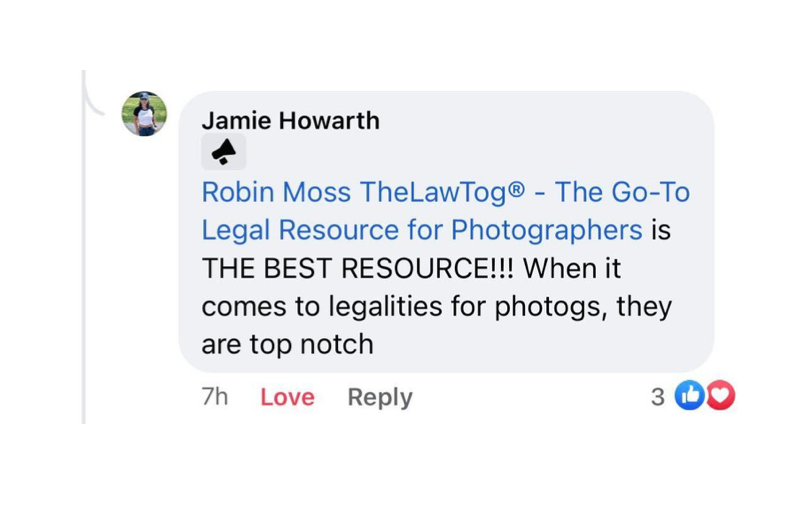Click the Jamie Howarth commenter name
This screenshot has width=808, height=508.
tap(291, 121)
